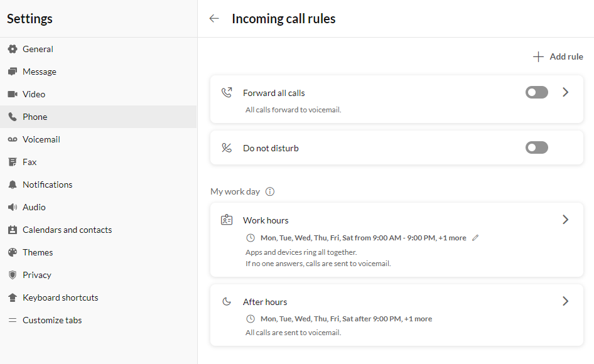Click the back arrow beside Incoming call rules

214,18
